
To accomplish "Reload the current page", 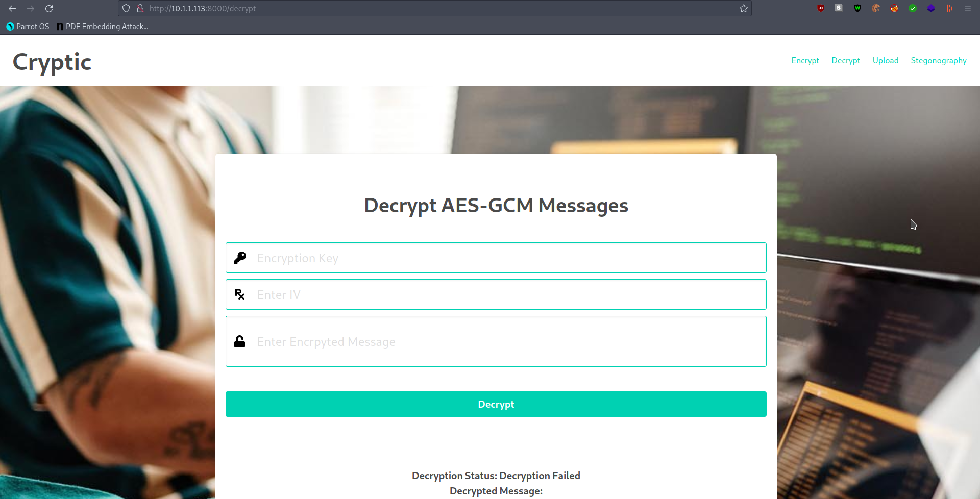I will [49, 9].
